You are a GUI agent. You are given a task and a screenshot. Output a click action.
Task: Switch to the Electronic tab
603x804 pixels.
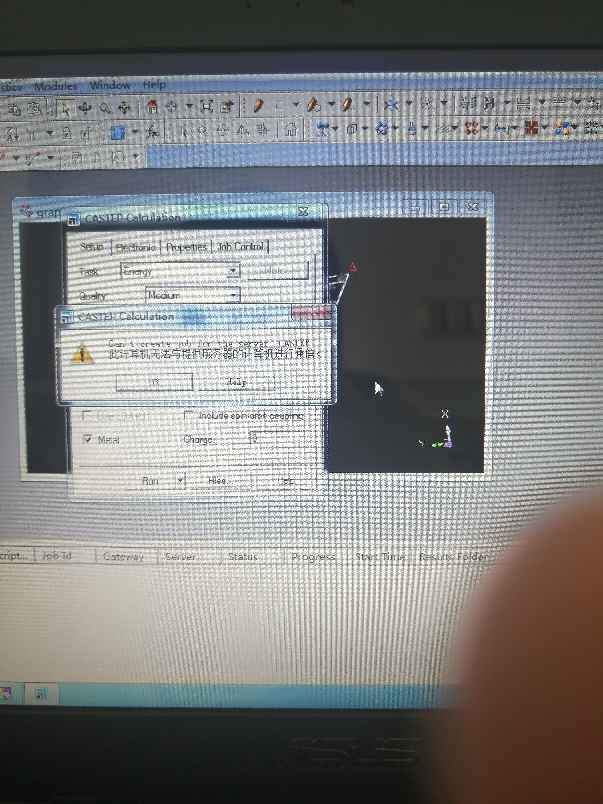(x=135, y=247)
